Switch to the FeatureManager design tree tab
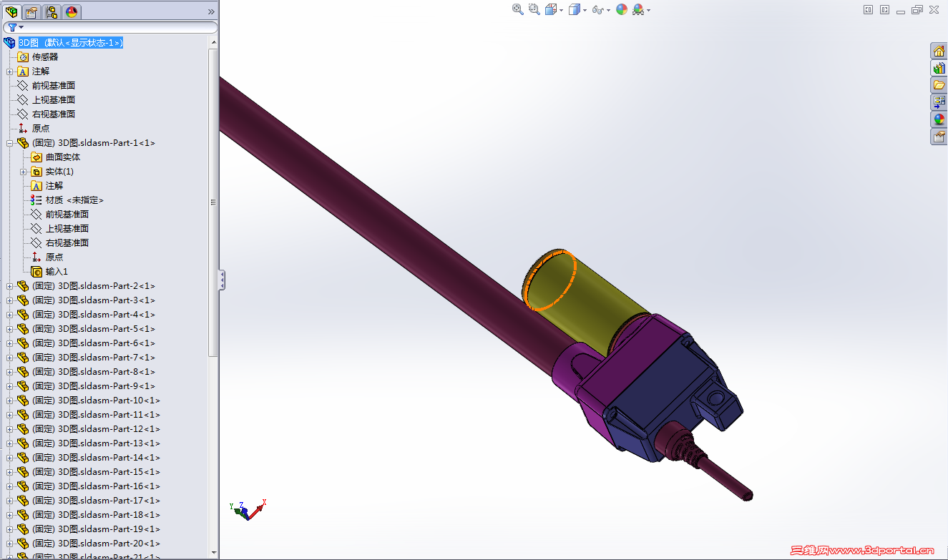 point(11,11)
